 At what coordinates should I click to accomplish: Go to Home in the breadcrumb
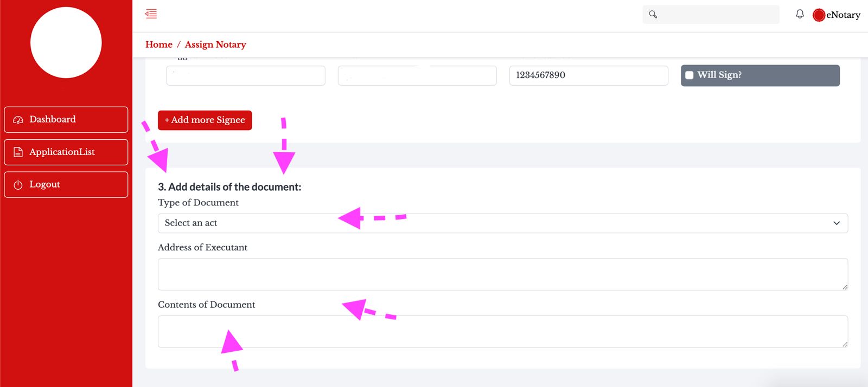pyautogui.click(x=158, y=44)
